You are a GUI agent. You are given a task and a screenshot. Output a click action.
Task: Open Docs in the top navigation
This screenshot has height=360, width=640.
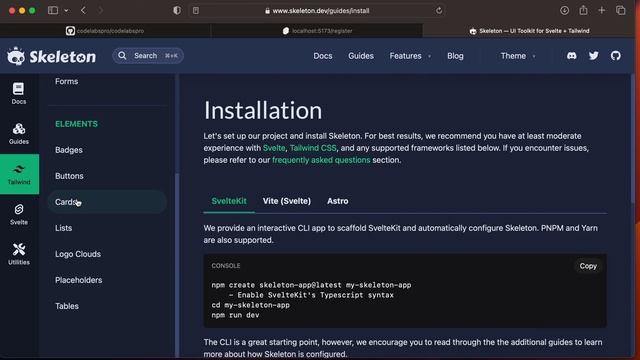322,56
